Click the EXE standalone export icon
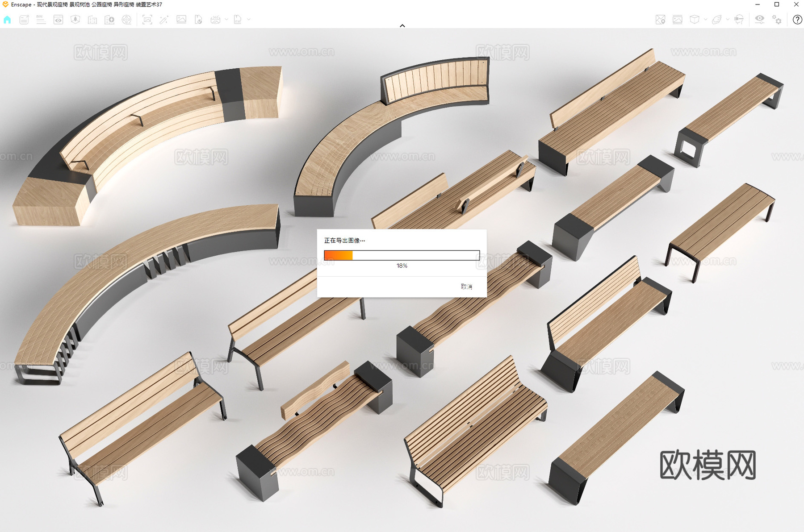804x532 pixels. click(238, 20)
